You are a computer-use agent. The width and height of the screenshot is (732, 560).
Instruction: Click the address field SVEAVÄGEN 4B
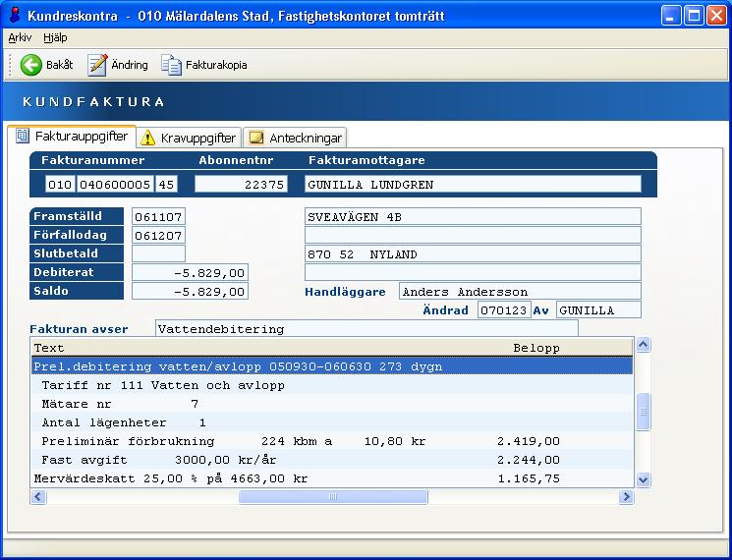tap(473, 216)
